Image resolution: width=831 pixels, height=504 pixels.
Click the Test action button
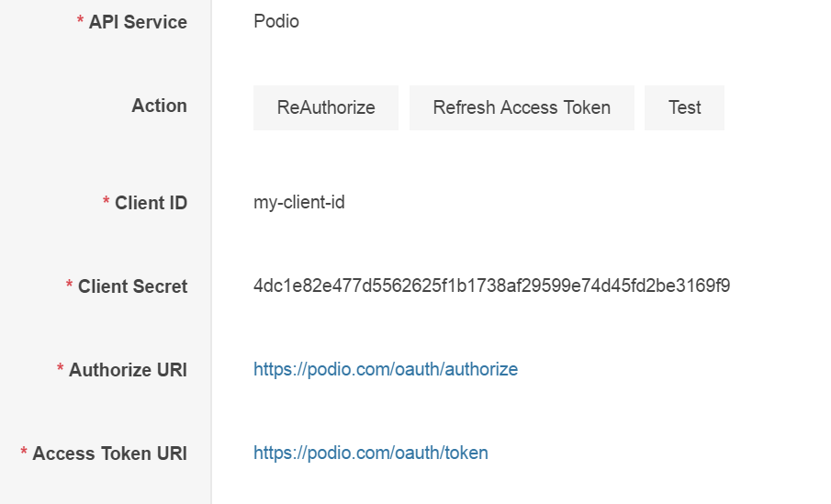(x=684, y=107)
